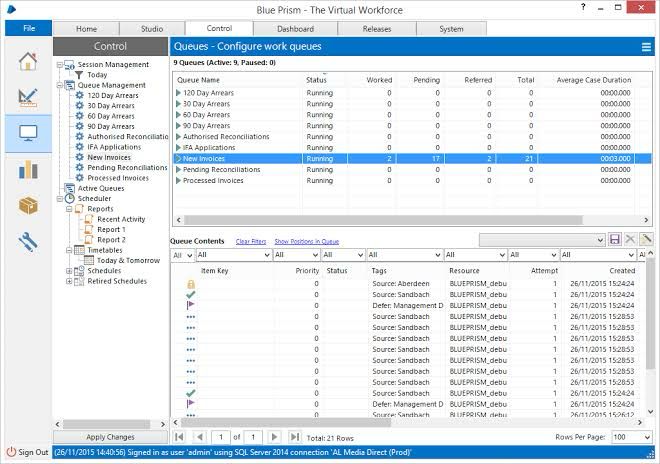Viewport: 660px width, 464px height.
Task: Click the Dashboard bar chart sidebar icon
Action: (x=27, y=168)
